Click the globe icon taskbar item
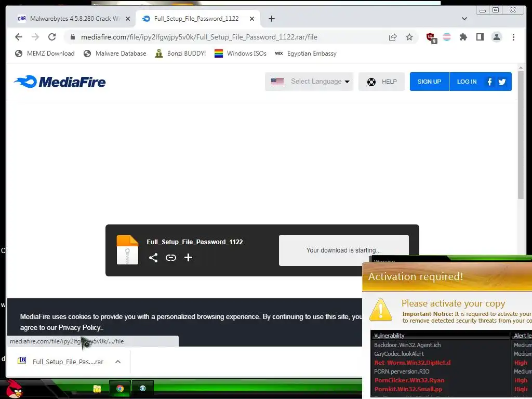 coord(142,389)
